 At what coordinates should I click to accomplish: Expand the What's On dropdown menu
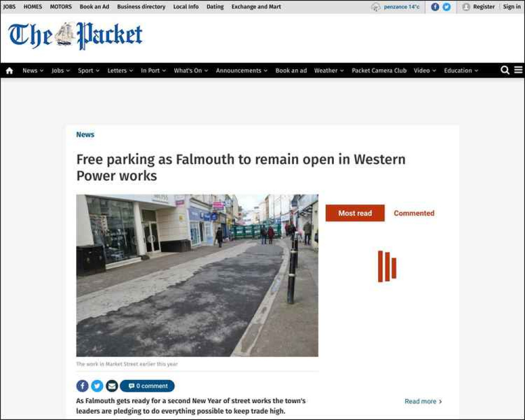tap(191, 71)
